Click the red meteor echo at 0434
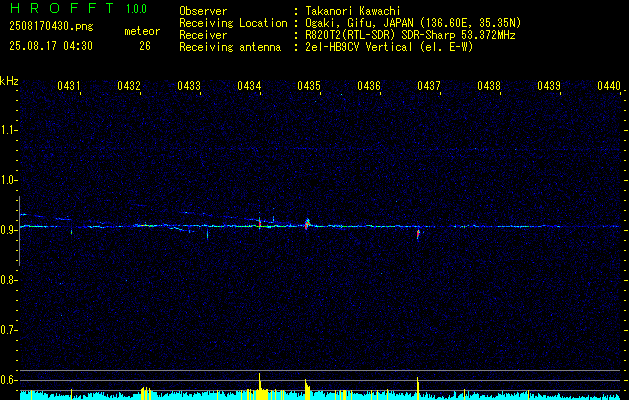The width and height of the screenshot is (629, 400). [x=260, y=222]
